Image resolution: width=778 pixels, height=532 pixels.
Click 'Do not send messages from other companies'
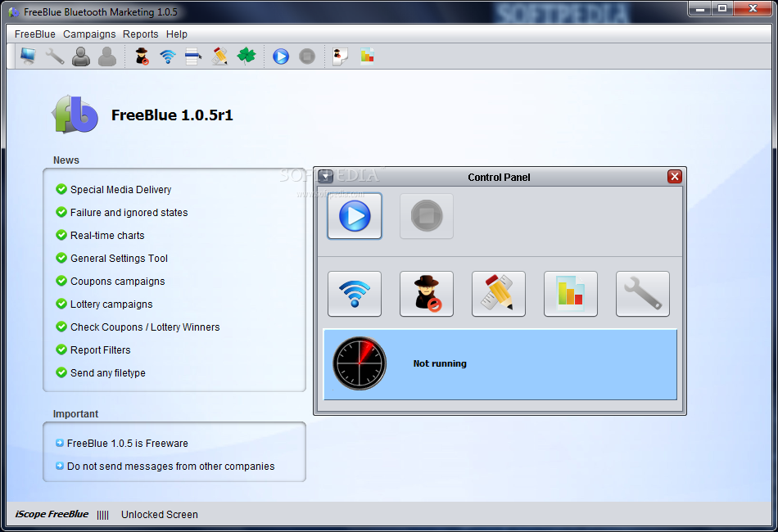pyautogui.click(x=170, y=466)
